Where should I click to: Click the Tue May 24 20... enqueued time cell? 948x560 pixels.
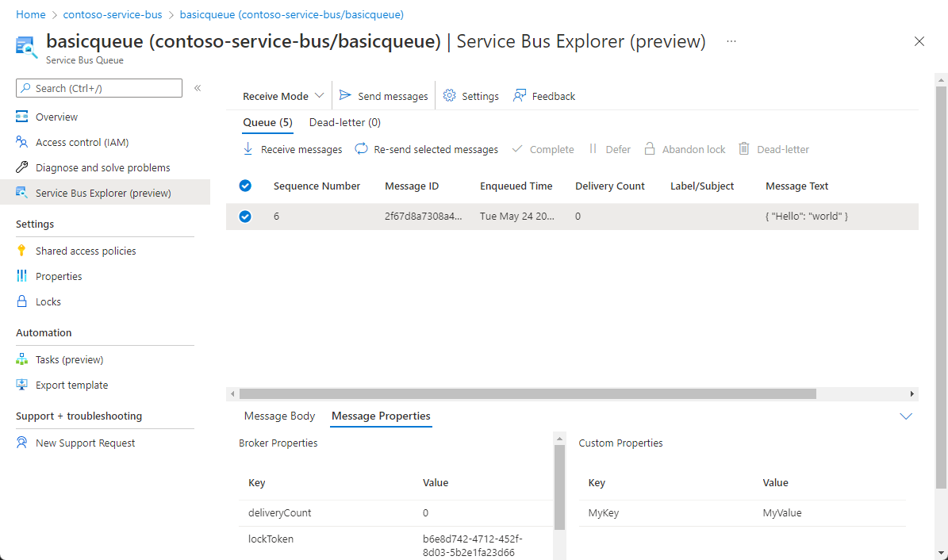(517, 216)
